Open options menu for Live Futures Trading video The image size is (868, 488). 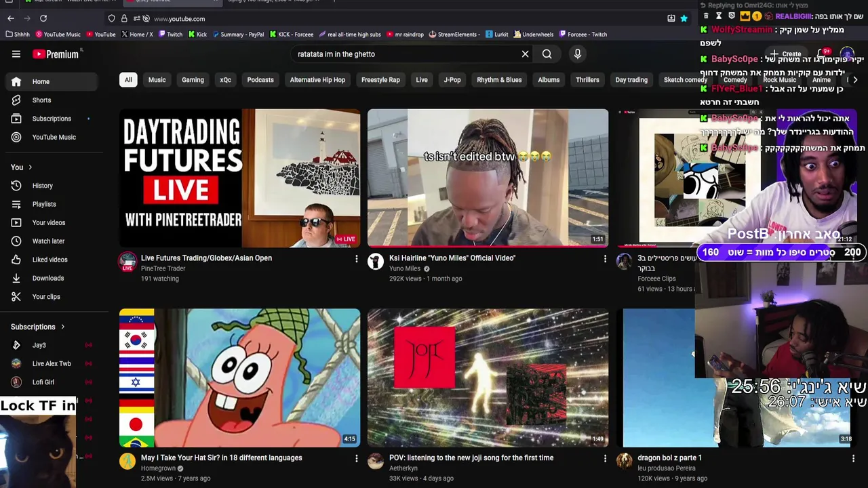click(357, 259)
